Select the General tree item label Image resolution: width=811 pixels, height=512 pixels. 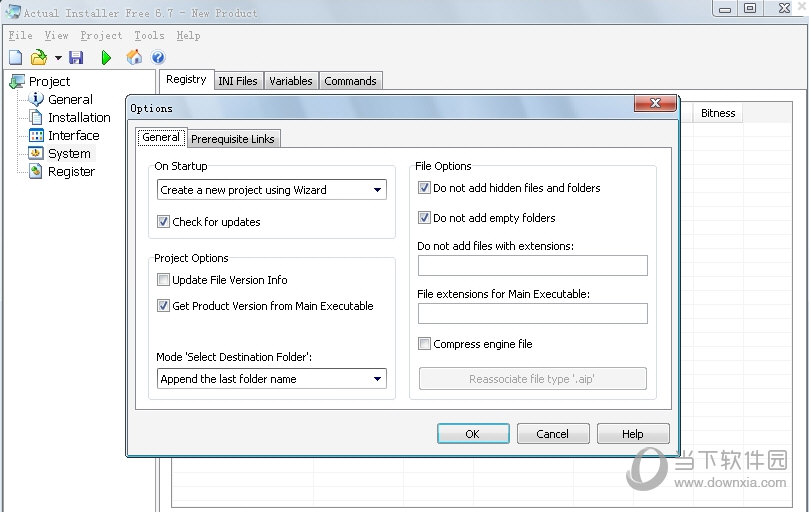pos(70,99)
